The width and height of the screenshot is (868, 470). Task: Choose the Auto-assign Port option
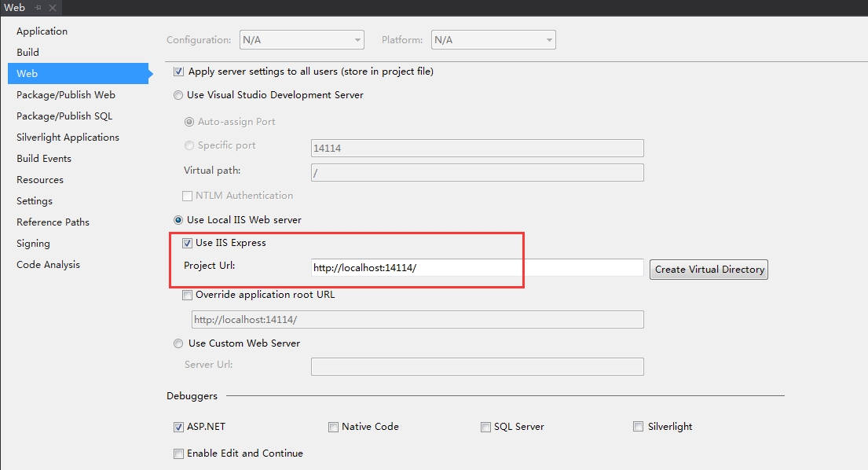coord(189,122)
